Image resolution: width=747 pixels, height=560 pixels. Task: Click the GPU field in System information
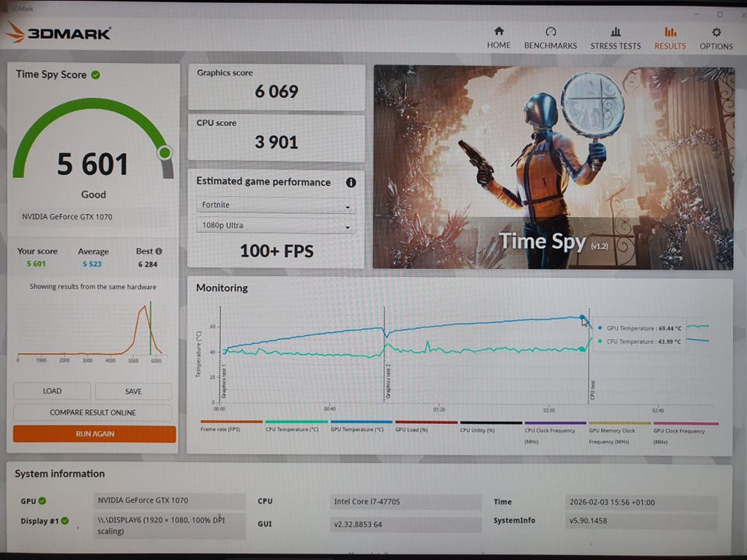coord(169,500)
